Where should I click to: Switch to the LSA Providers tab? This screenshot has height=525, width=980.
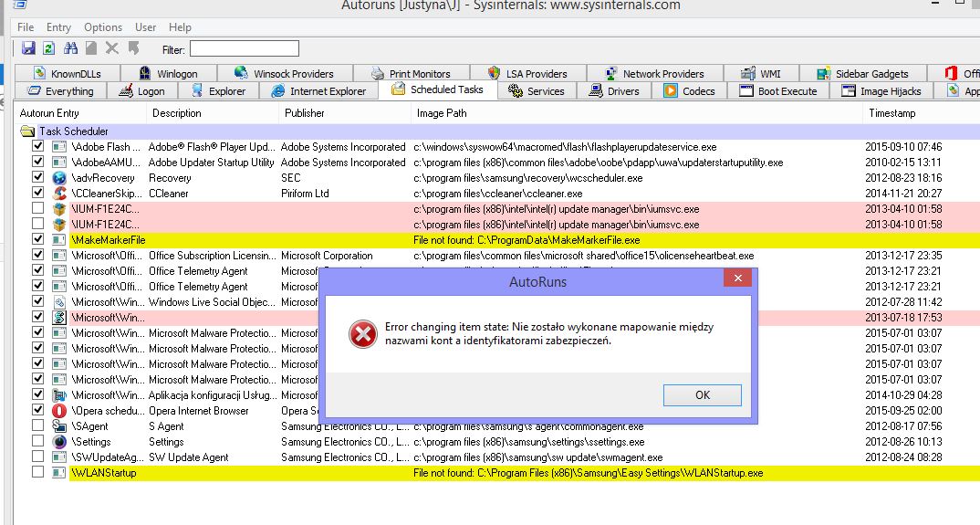click(x=528, y=73)
